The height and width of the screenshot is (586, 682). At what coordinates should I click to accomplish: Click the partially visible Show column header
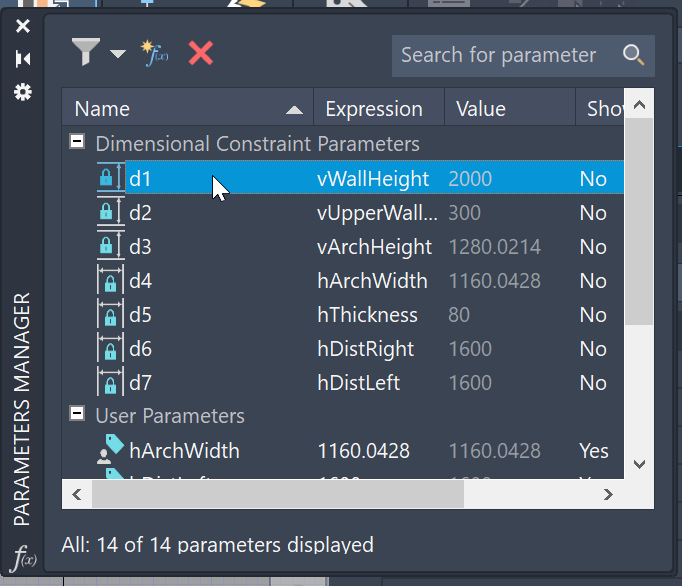[x=600, y=109]
